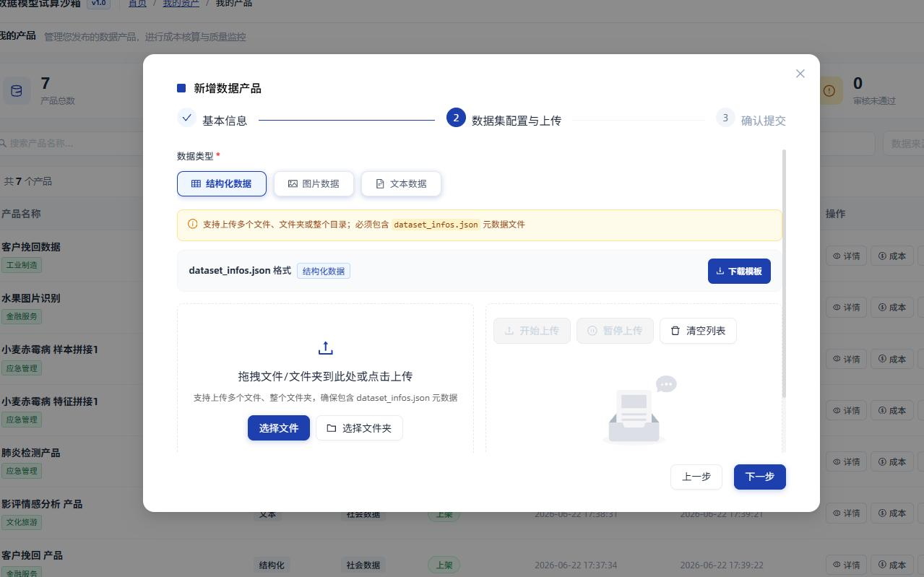Click step 2 数据集配置与上传 circle

pos(456,118)
